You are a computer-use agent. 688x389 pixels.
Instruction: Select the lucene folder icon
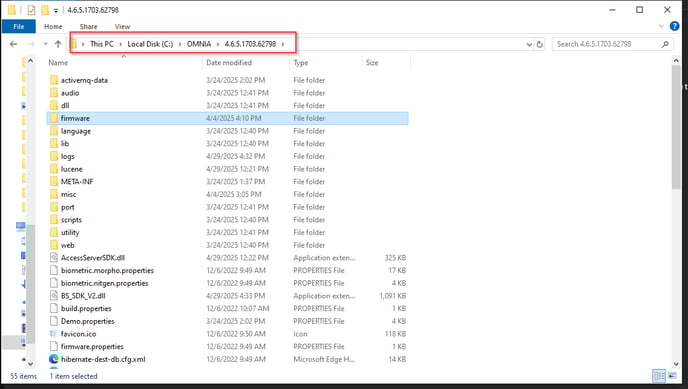(x=54, y=169)
